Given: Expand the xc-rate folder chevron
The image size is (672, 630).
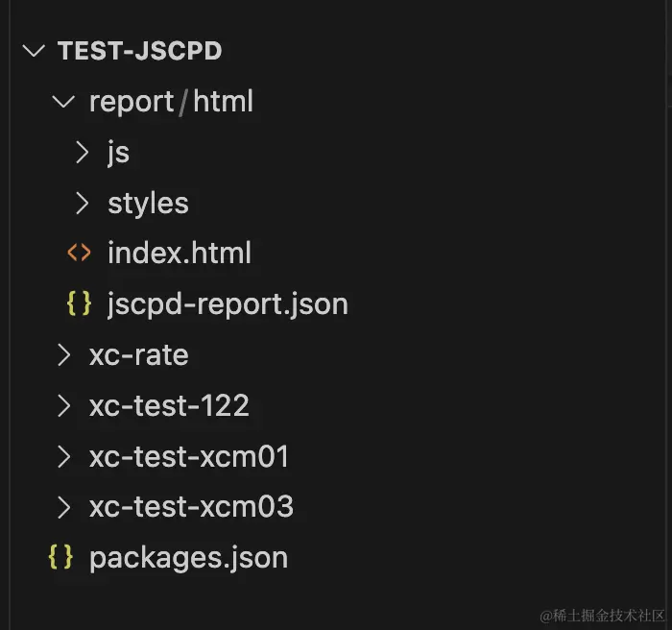Looking at the screenshot, I should tap(64, 355).
